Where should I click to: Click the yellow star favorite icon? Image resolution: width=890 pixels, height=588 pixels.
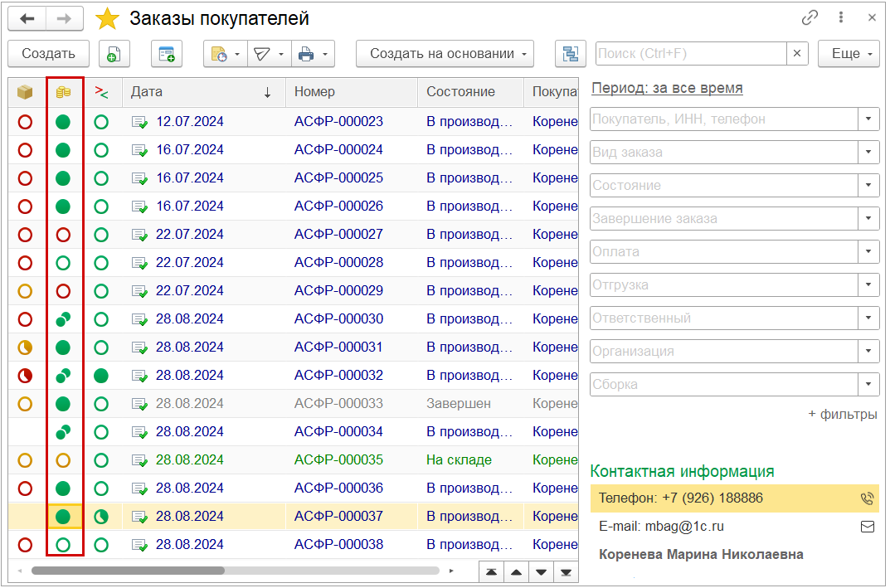107,18
